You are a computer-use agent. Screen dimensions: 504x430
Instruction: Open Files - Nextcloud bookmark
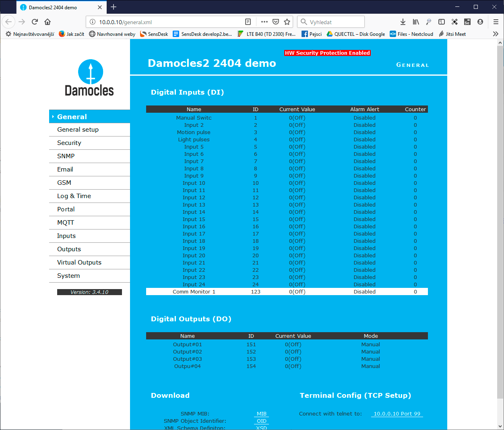pyautogui.click(x=411, y=34)
